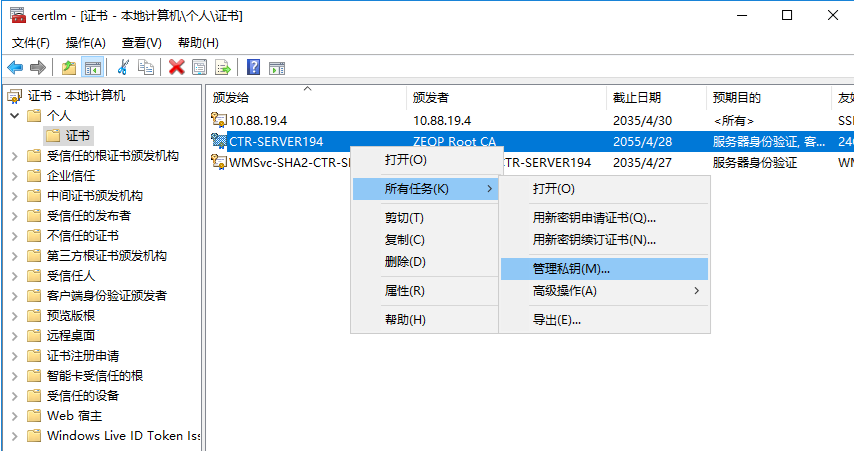Click the Back arrow toolbar icon
The image size is (854, 451).
pos(15,67)
